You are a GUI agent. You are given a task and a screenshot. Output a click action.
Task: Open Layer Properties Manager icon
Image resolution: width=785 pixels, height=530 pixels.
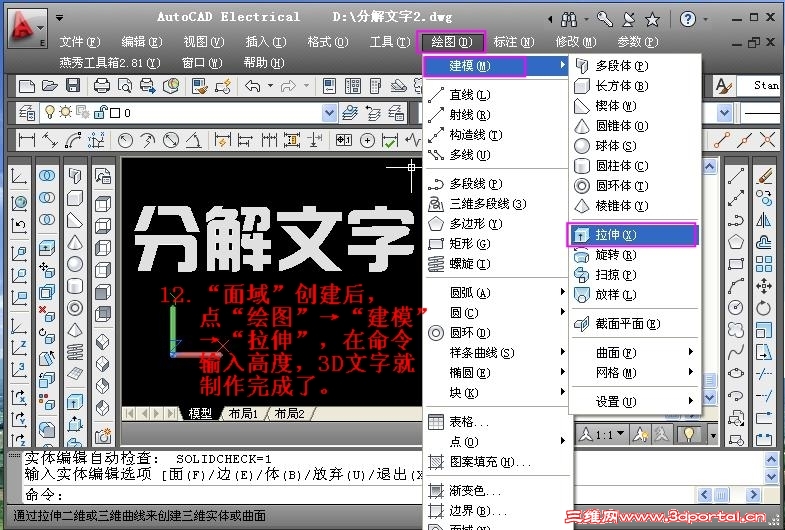(27, 113)
